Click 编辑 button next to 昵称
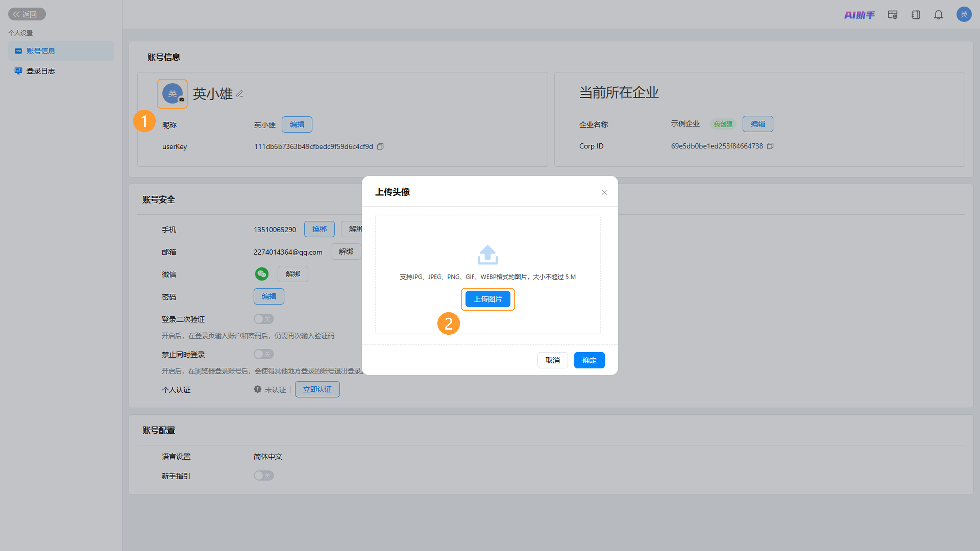The height and width of the screenshot is (551, 980). [297, 124]
